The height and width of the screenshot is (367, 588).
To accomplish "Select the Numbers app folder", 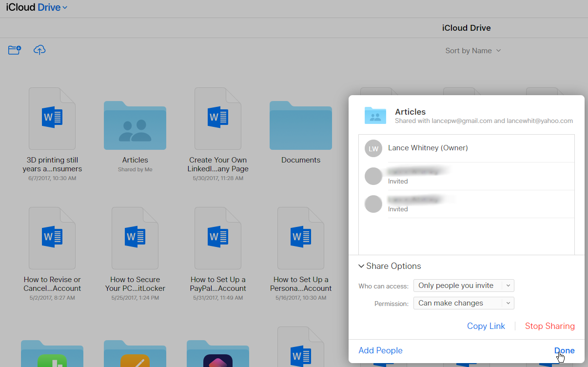I will 52,353.
